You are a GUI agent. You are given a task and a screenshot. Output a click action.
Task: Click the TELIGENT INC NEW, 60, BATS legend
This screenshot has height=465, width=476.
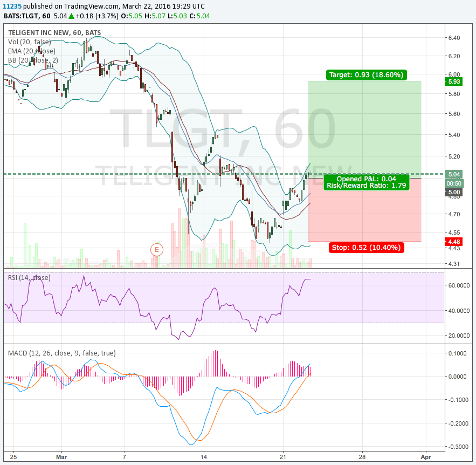pyautogui.click(x=54, y=33)
